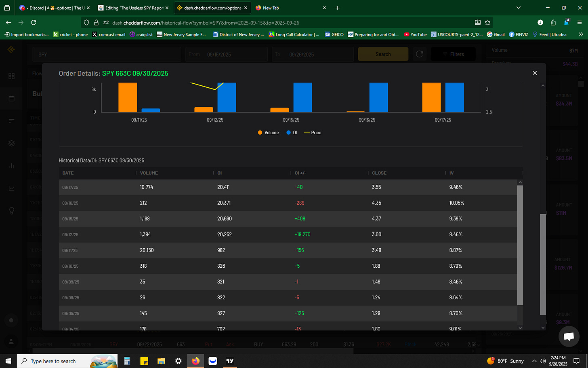
Task: Open the GEICO bookmark
Action: point(334,34)
